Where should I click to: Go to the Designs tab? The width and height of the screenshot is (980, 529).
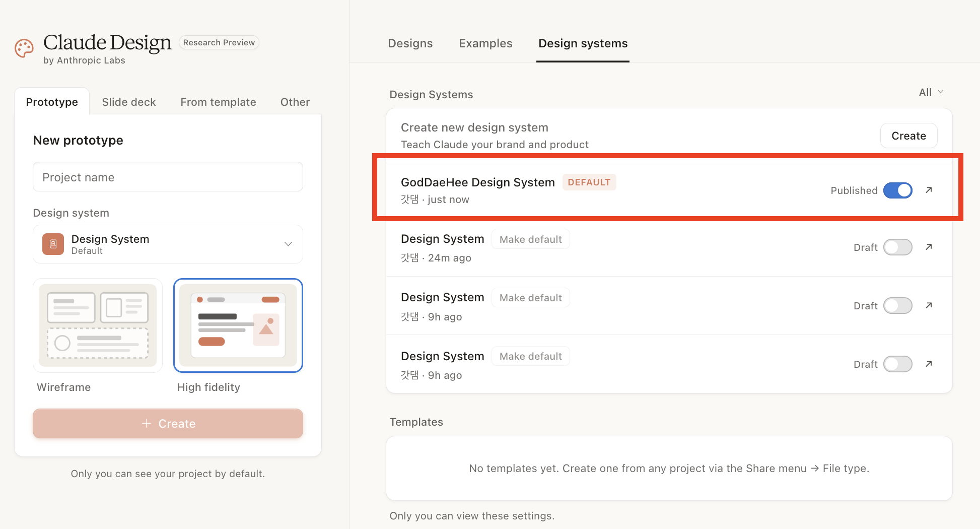[410, 43]
